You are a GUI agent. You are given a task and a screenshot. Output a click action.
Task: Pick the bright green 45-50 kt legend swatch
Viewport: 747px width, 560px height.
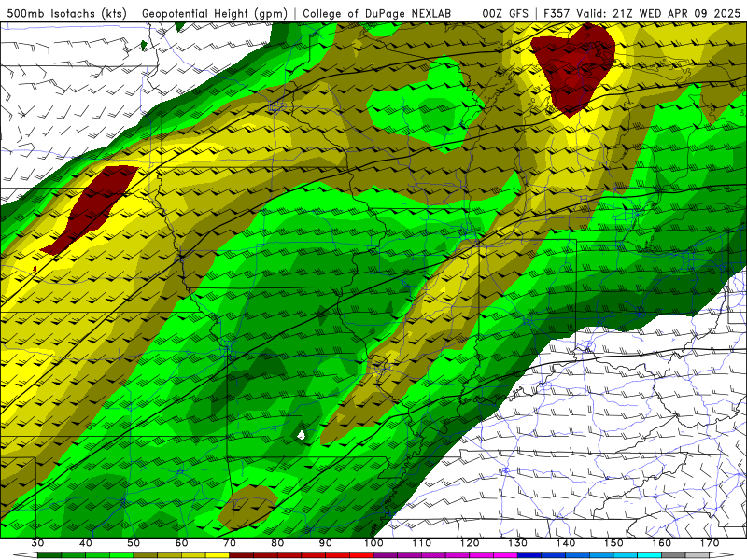pos(121,555)
